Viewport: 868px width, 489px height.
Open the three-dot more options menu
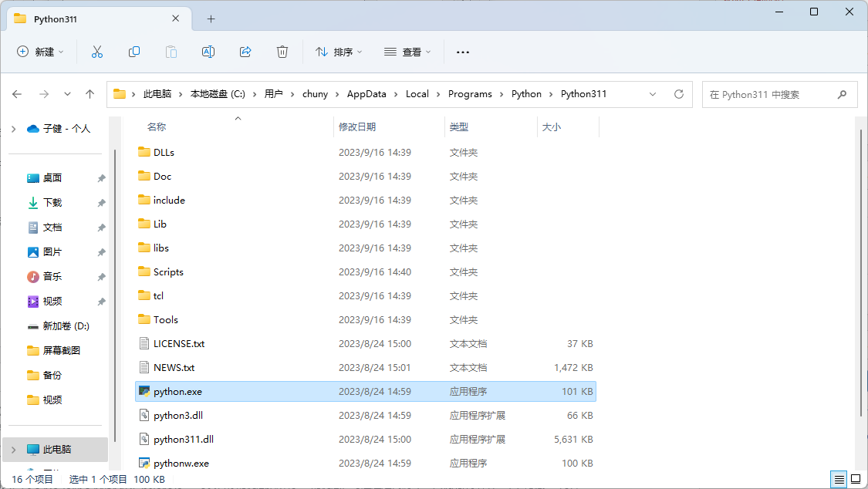pos(463,52)
